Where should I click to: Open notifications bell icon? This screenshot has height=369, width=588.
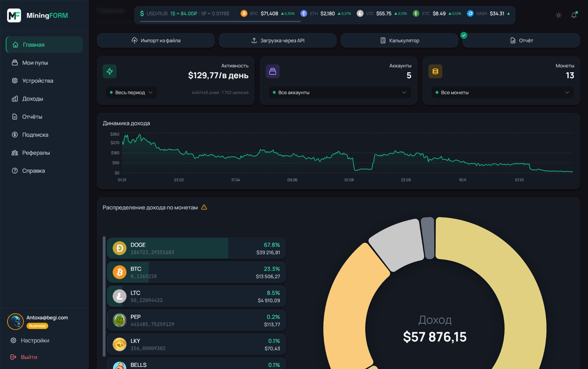coord(574,15)
